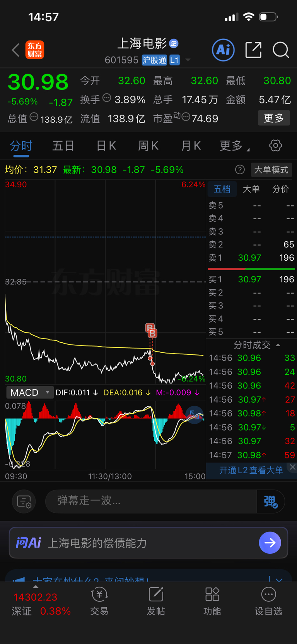Open search with magnifier icon
Viewport: 297px width, 644px height.
[x=281, y=50]
